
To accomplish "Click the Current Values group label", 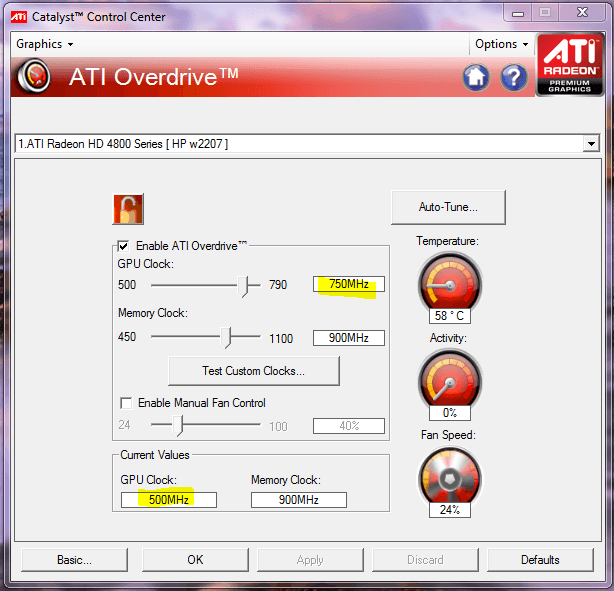I will click(x=155, y=455).
